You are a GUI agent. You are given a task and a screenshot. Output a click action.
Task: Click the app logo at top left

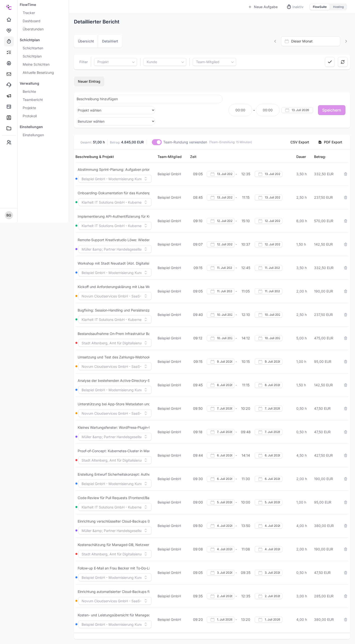coord(9,7)
